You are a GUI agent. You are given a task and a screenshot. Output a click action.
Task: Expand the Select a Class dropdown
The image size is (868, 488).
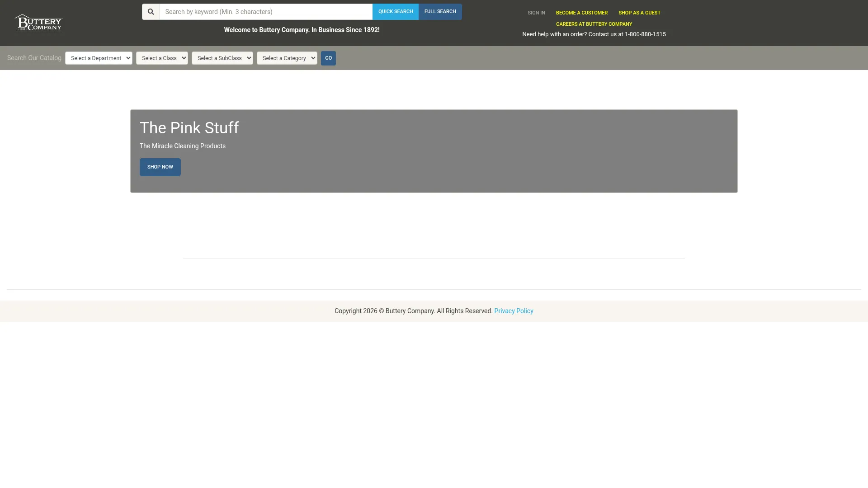coord(162,58)
